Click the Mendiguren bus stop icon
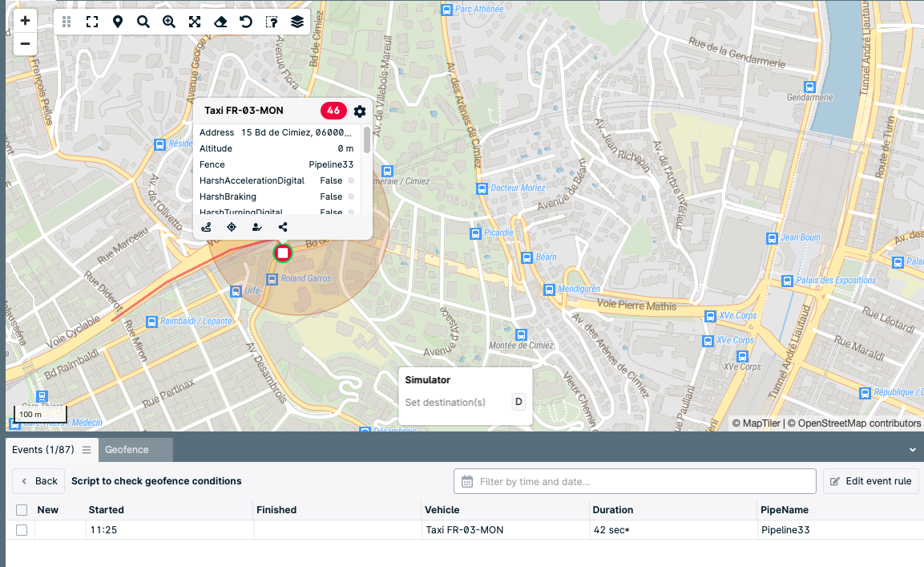Image resolution: width=924 pixels, height=567 pixels. tap(549, 290)
